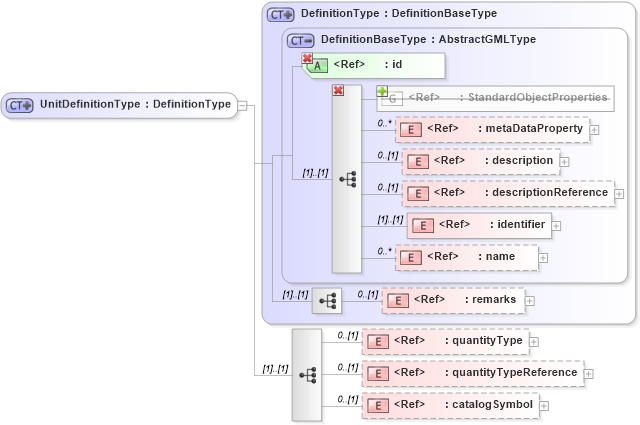Screen dimensions: 640x425
Task: Expand the catalogSymbol element
Action: click(544, 406)
